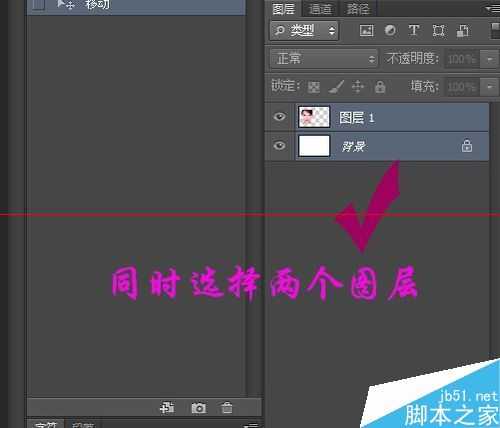Screen dimensions: 500x428
Task: Hide the 背景 layer
Action: coord(279,146)
